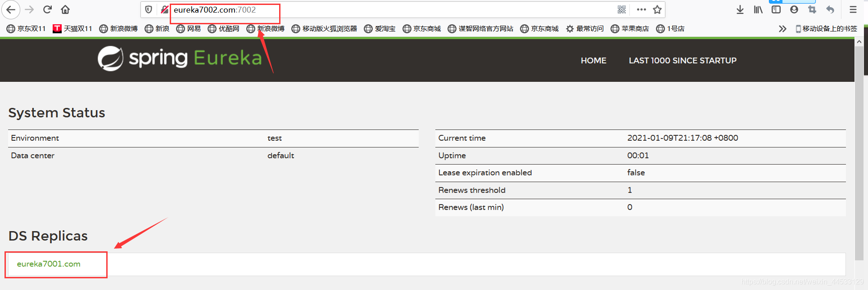This screenshot has height=290, width=868.
Task: Click the Spring Eureka logo
Action: 180,58
